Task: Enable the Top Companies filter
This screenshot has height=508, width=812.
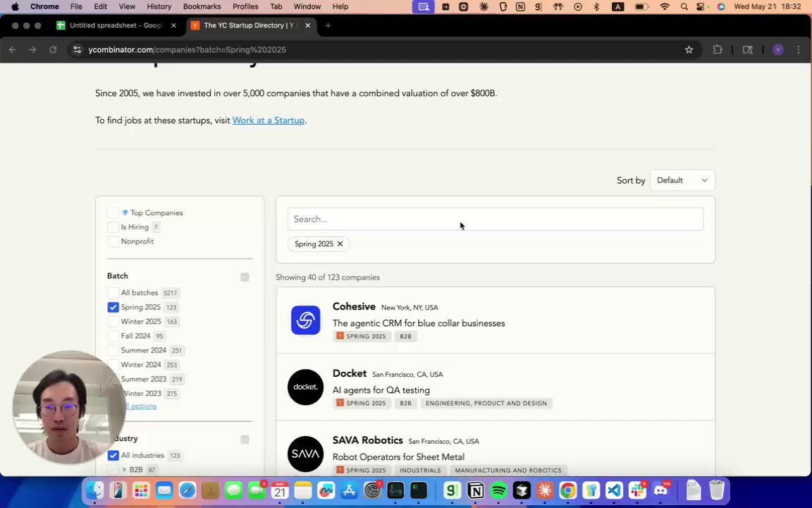Action: 113,213
